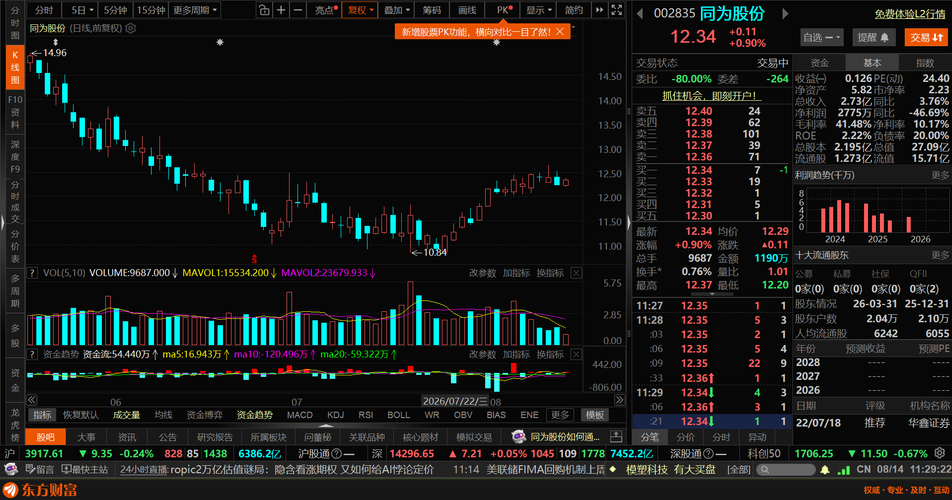Open the 模板 templates button
Screen dimensions: 952x500
[x=594, y=415]
